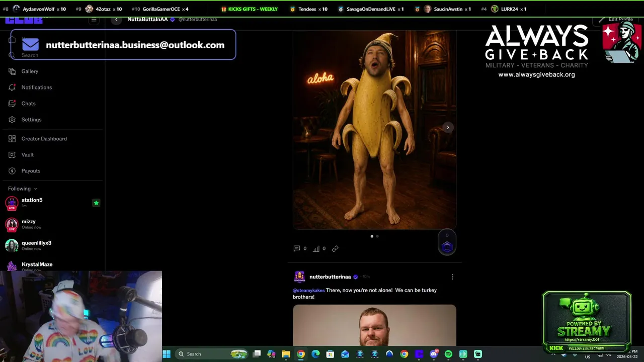Click station5's green star badge
644x362 pixels.
pos(96,203)
